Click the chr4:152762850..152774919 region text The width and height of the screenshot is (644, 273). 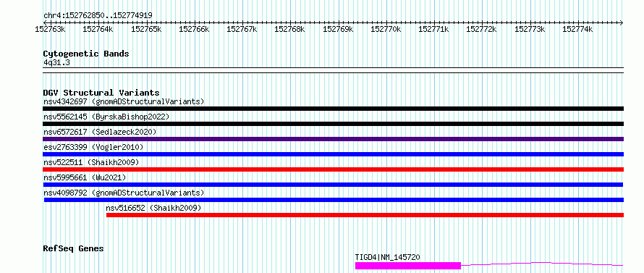pos(98,15)
